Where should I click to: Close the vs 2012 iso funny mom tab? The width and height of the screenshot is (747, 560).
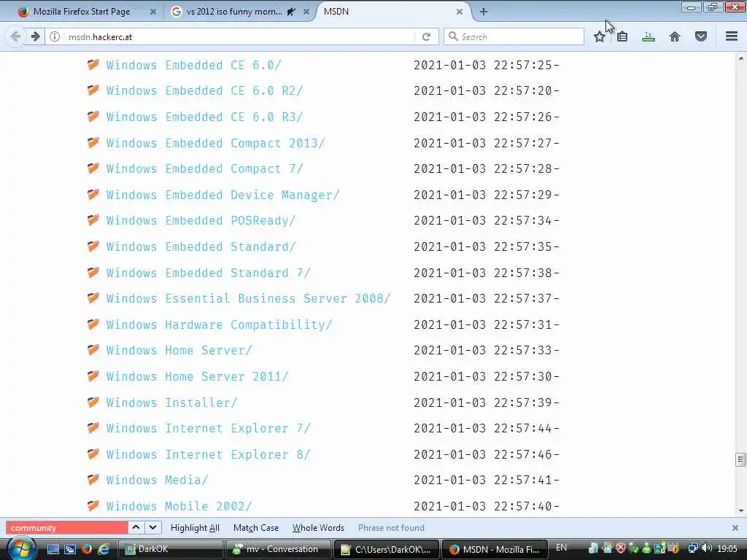(306, 12)
